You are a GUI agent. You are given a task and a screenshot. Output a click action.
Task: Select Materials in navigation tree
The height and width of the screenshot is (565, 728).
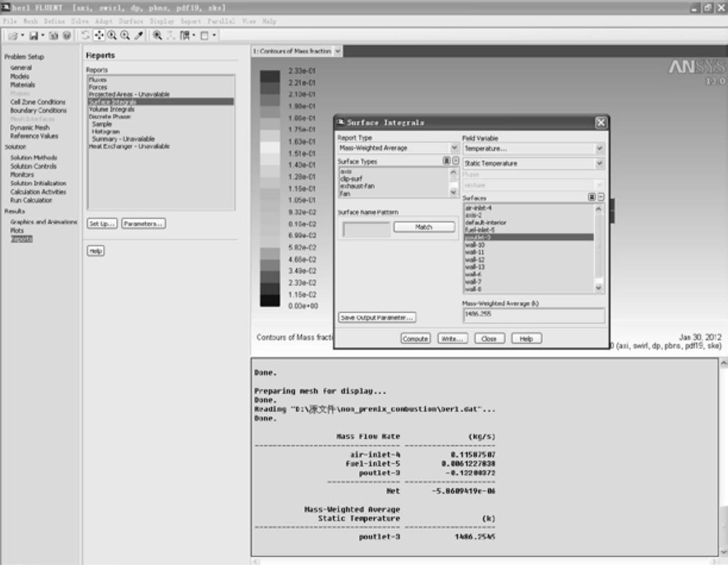click(x=23, y=85)
